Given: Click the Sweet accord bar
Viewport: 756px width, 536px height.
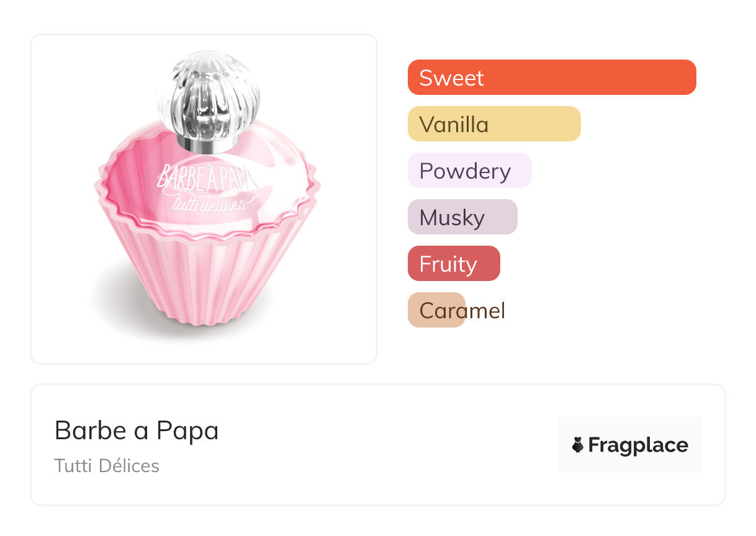Looking at the screenshot, I should pyautogui.click(x=552, y=78).
